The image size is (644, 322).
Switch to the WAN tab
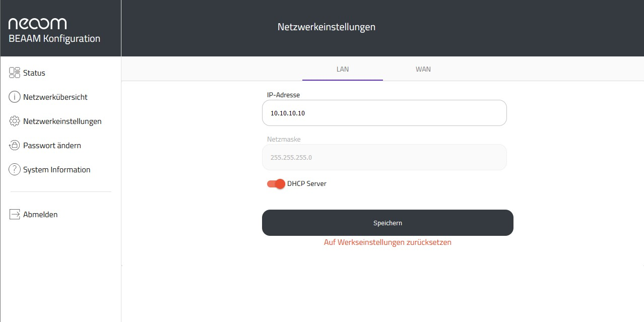[x=423, y=69]
